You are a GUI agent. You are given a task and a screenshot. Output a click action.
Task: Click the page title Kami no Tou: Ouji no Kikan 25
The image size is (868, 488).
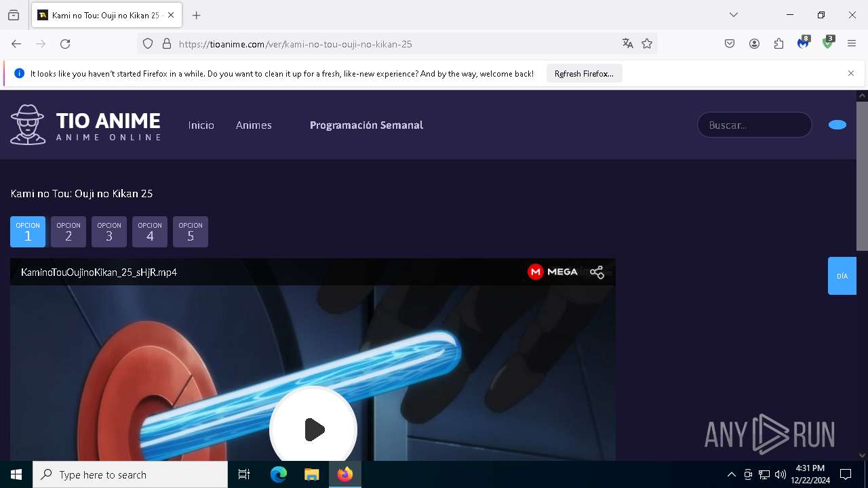tap(81, 194)
